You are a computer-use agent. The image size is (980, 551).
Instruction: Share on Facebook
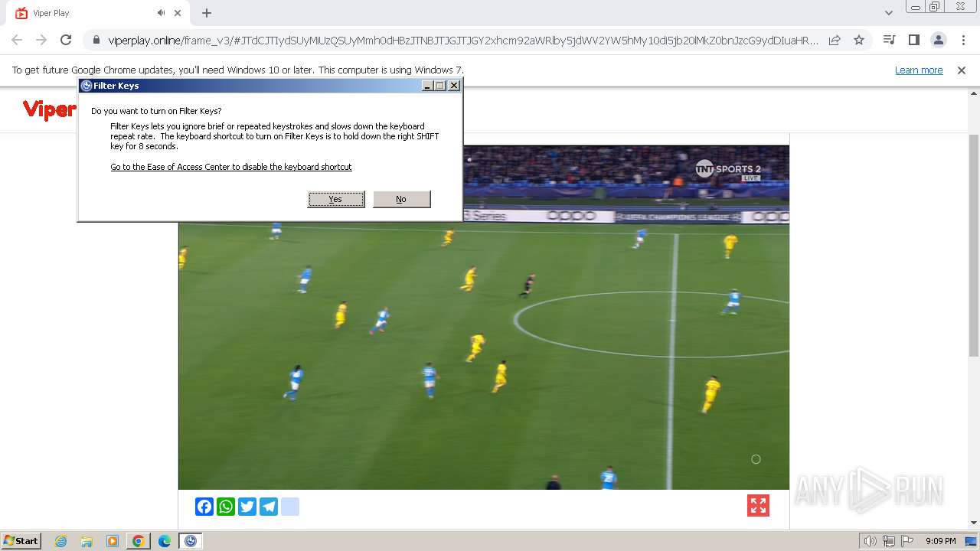204,507
